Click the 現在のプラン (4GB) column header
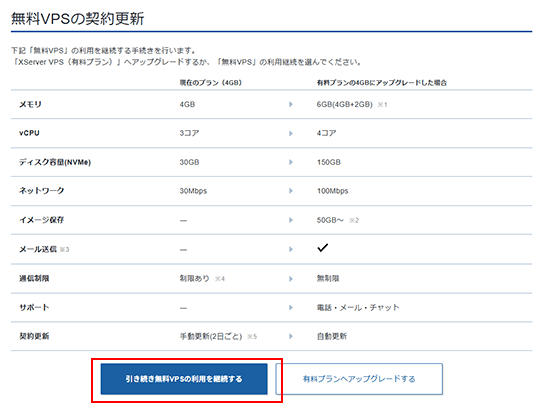Viewport: 550px width, 417px height. [210, 83]
